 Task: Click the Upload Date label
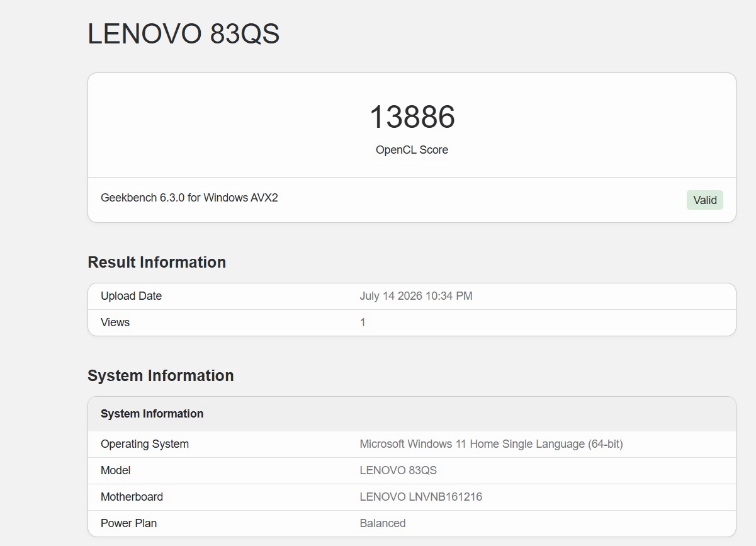[131, 296]
